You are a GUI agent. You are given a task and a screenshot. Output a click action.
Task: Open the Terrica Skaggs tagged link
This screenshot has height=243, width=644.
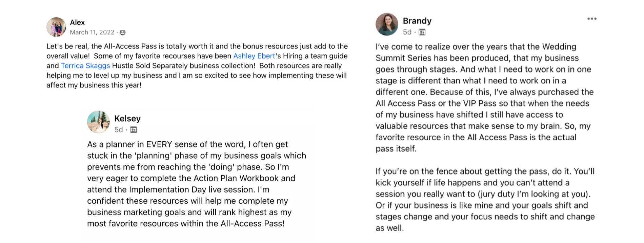click(85, 66)
